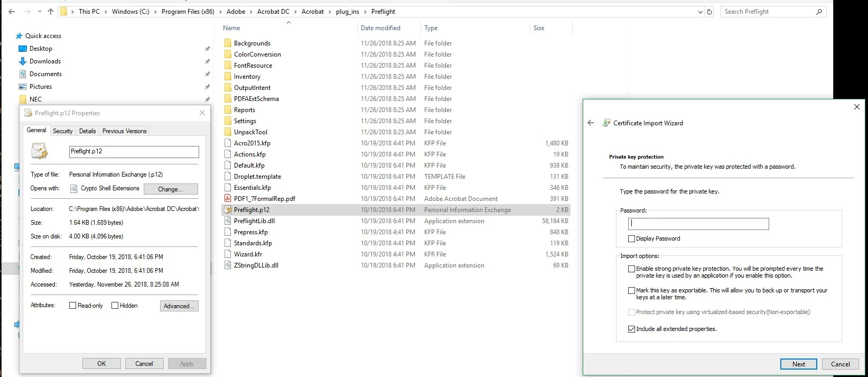Expand the chevron after This PC in breadcrumb

[106, 12]
